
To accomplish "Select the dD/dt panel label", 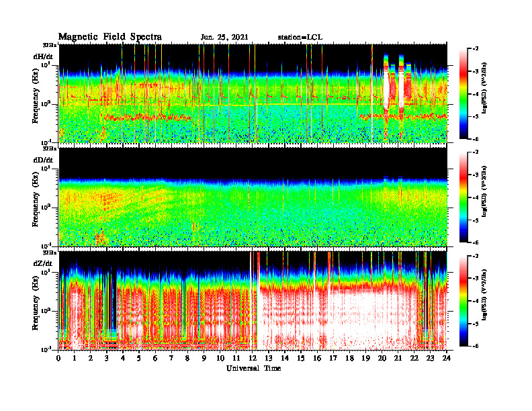I will 43,160.
